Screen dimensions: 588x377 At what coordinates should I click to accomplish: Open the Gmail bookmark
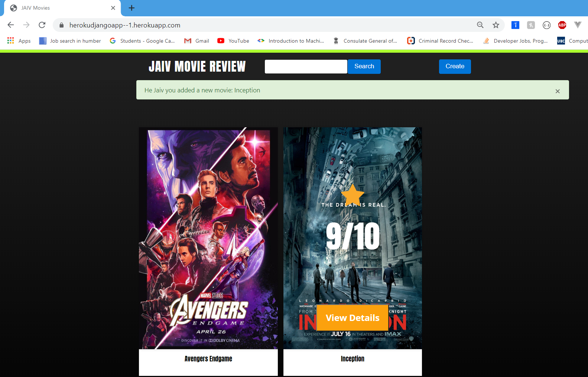click(197, 41)
